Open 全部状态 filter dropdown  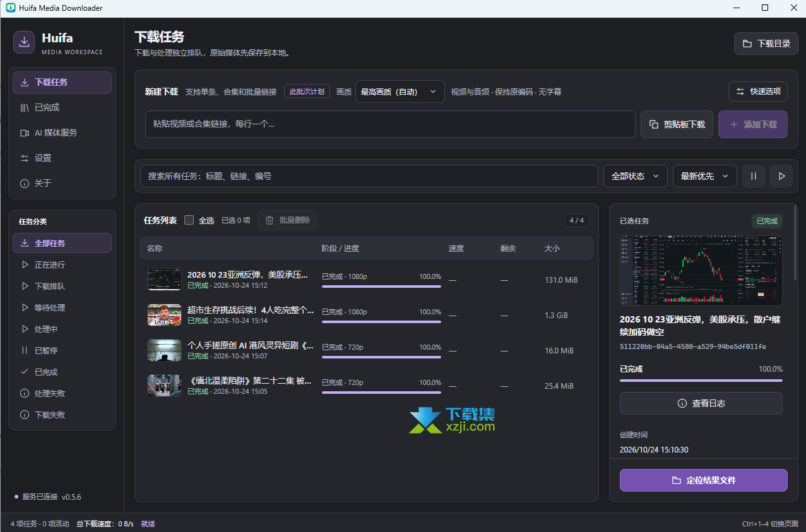click(x=635, y=176)
